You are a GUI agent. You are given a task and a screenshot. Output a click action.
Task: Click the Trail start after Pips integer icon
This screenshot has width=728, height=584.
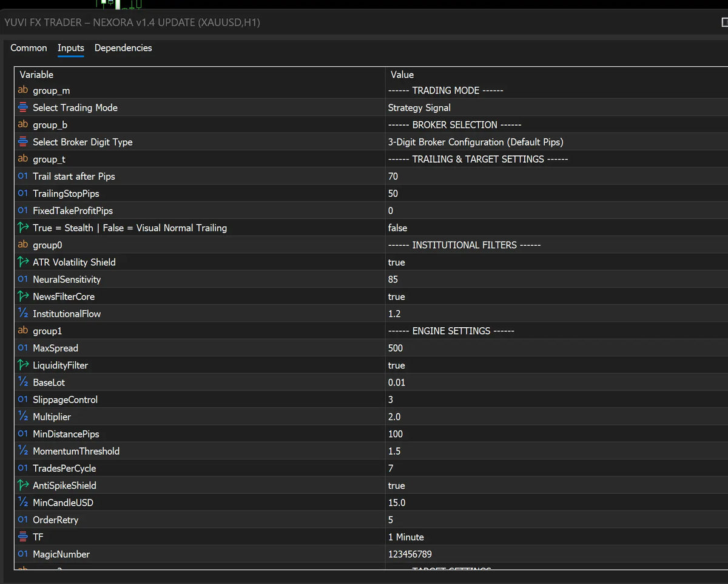[23, 176]
